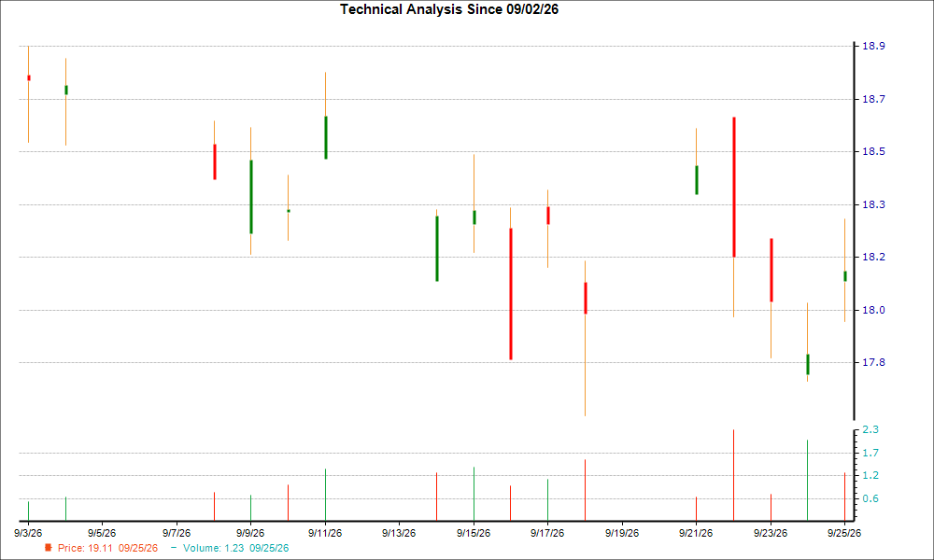Click the green candlestick body above 9/11/26
Image resolution: width=934 pixels, height=560 pixels.
pos(326,137)
